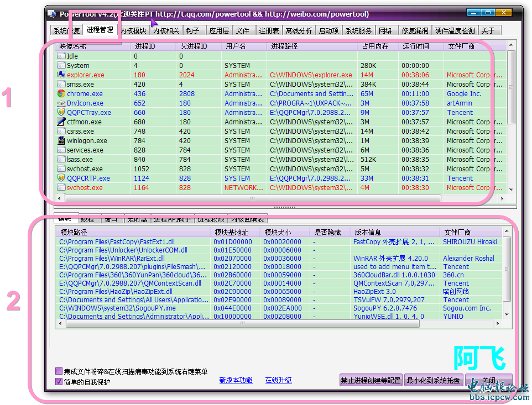The image size is (532, 405).
Task: Click the QQPCTray.exe shield icon
Action: tap(61, 112)
